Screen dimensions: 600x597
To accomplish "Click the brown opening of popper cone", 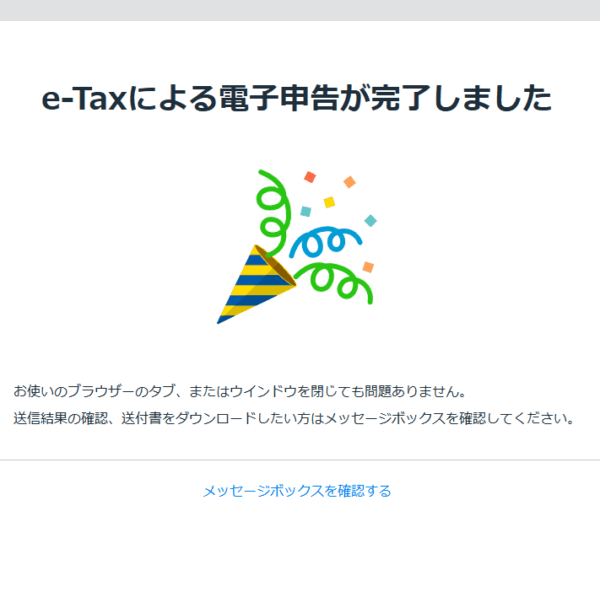I will (276, 266).
